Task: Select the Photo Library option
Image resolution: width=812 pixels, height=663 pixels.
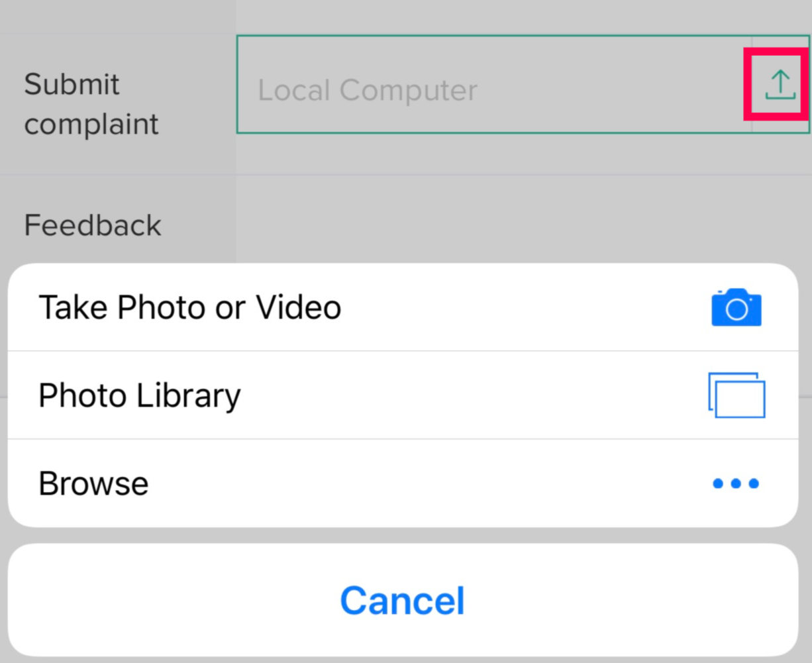Action: click(x=140, y=395)
